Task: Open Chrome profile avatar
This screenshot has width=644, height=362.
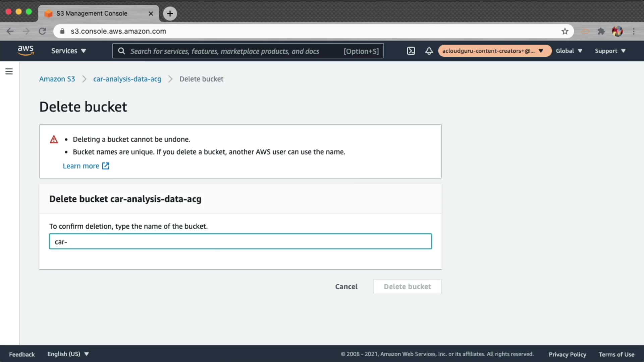Action: 617,31
